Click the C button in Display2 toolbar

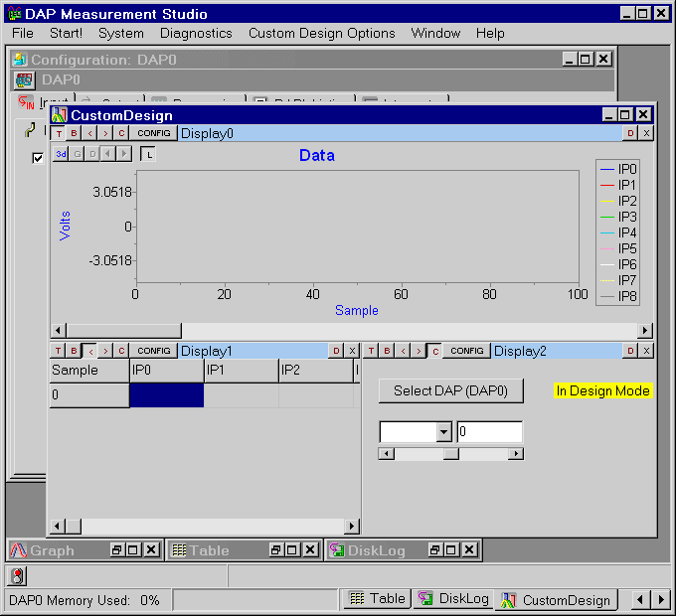tap(434, 351)
